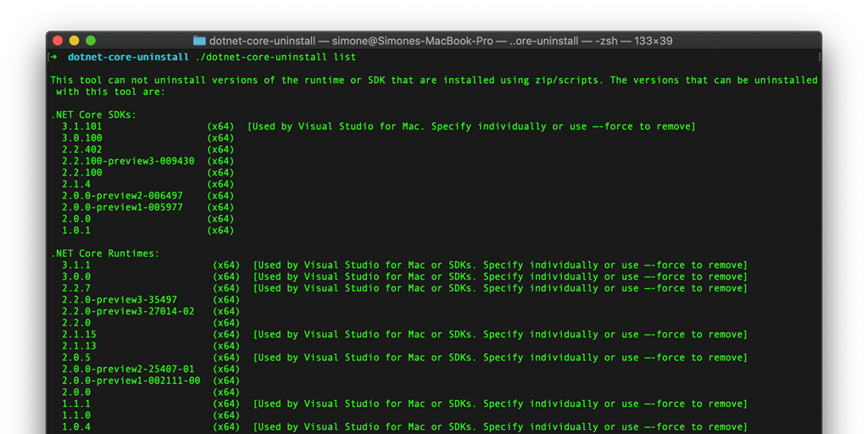This screenshot has height=434, width=868.
Task: Click the green prompt arrow
Action: pos(53,58)
